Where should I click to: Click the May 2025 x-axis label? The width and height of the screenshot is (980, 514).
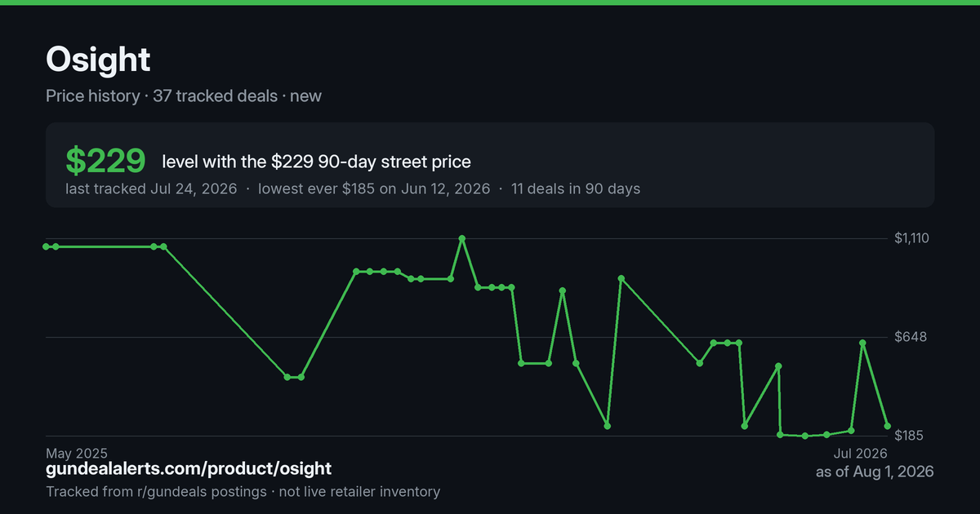[77, 453]
